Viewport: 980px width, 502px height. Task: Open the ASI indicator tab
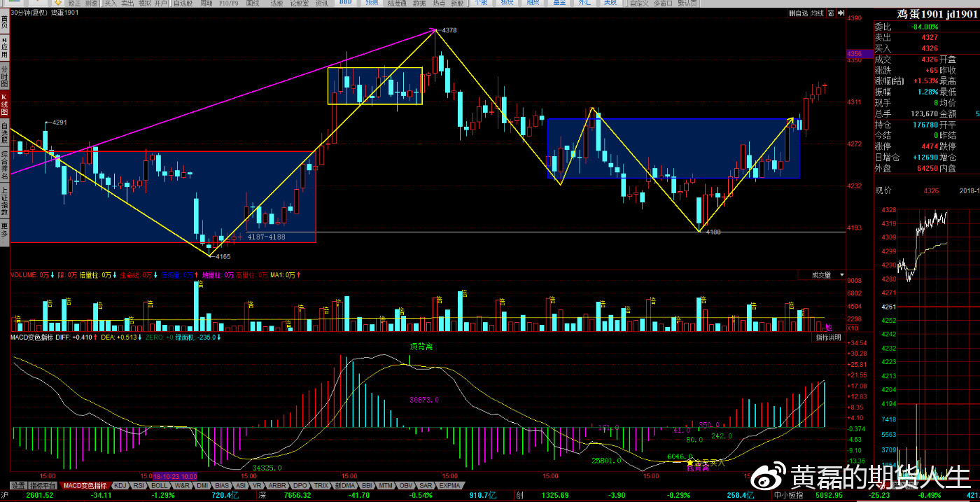pyautogui.click(x=241, y=485)
